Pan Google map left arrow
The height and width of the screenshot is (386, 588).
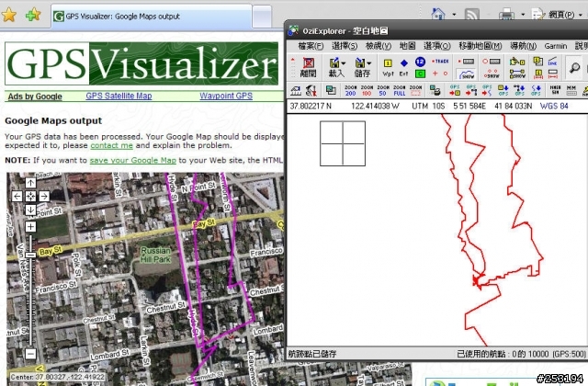(x=17, y=196)
